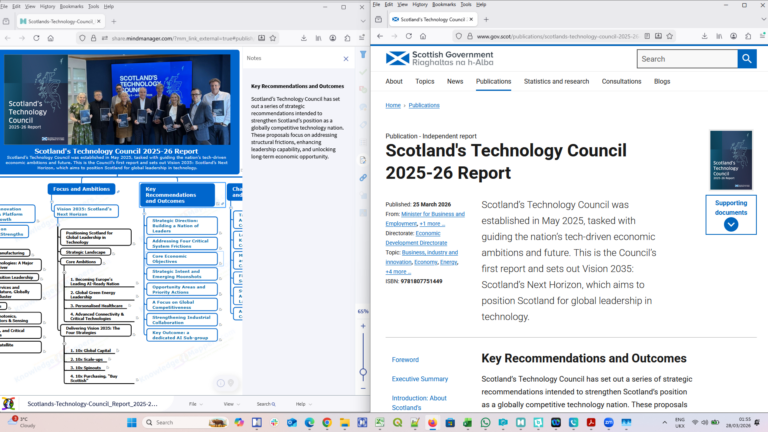Close the Notes panel
The image size is (768, 432).
coord(346,59)
